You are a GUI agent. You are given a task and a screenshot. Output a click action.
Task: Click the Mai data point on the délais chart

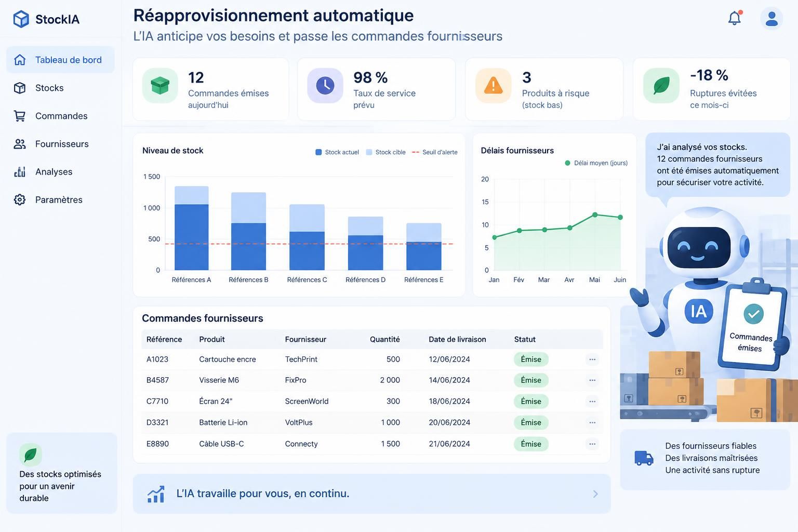595,215
